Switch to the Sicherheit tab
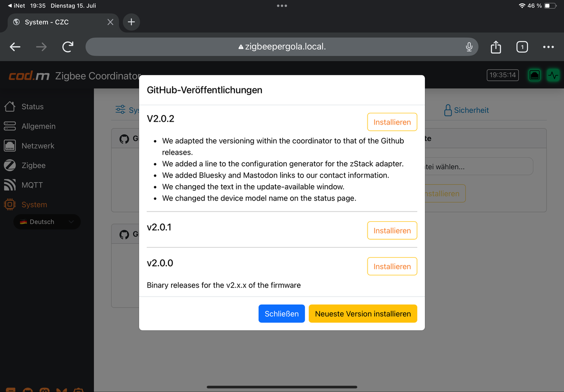Image resolution: width=564 pixels, height=392 pixels. 466,110
